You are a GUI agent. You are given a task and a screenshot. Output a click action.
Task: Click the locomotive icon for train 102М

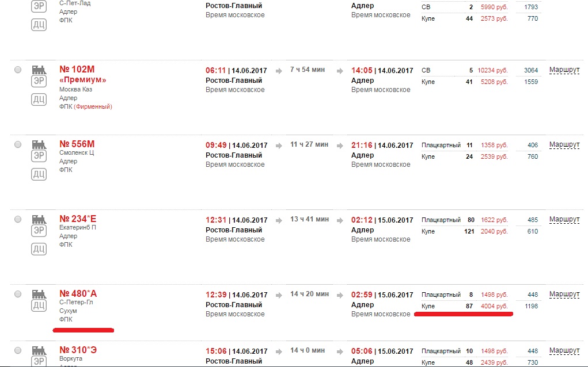pos(39,70)
